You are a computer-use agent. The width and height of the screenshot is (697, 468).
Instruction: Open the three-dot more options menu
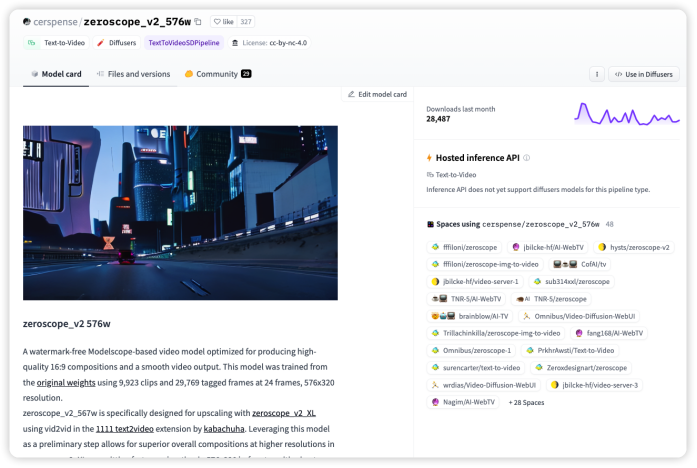coord(597,74)
